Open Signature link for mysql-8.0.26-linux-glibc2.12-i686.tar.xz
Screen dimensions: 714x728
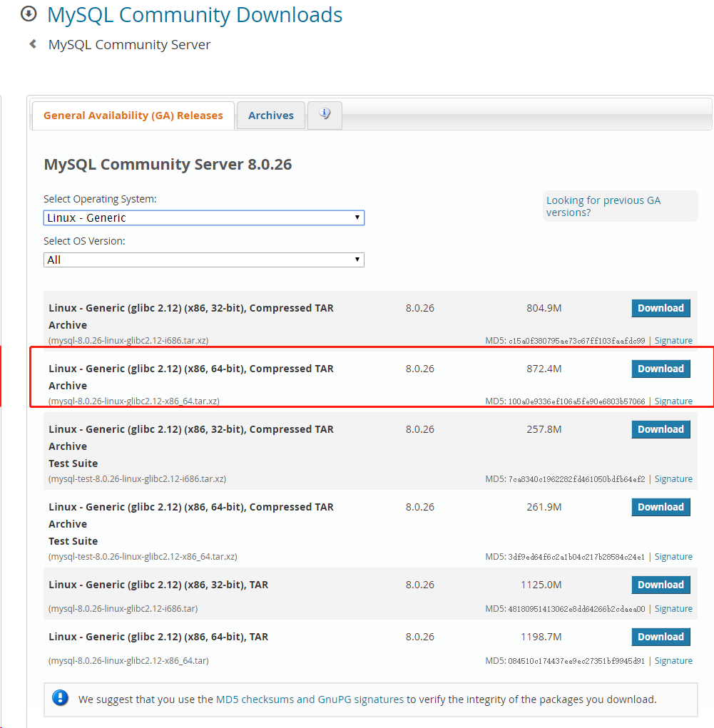tap(673, 340)
